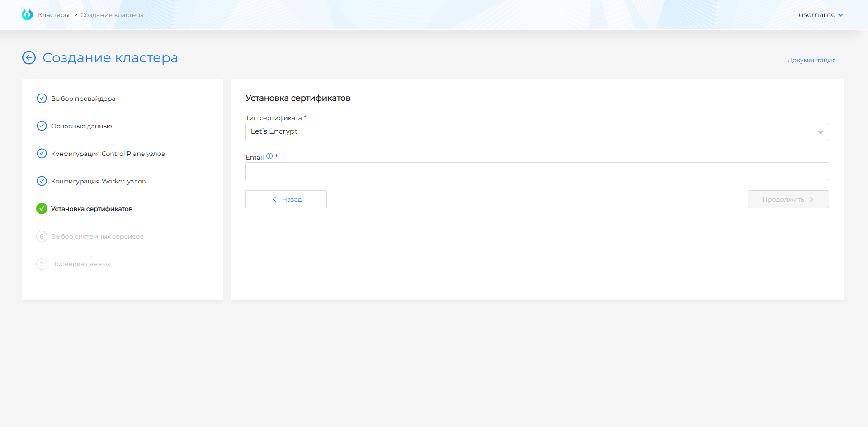Go to Кластеры breadcrumb
This screenshot has height=427, width=868.
click(x=53, y=15)
